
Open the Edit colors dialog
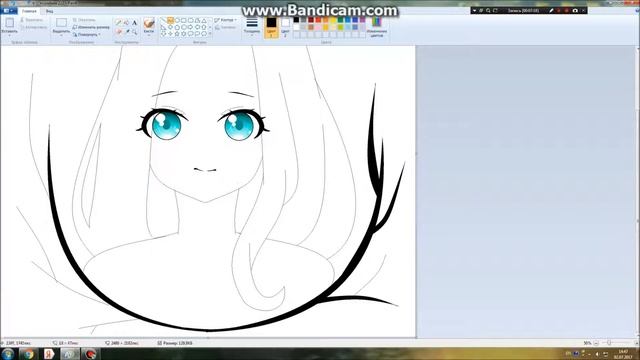pyautogui.click(x=377, y=27)
